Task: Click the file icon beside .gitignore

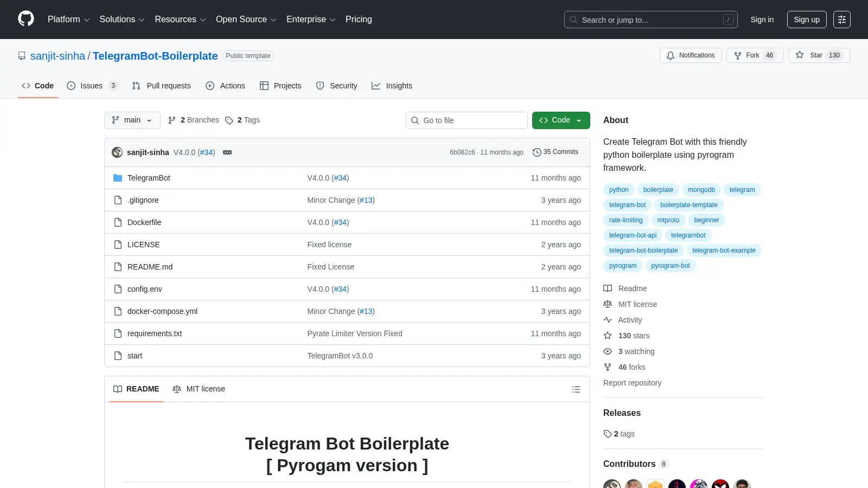Action: pos(118,200)
